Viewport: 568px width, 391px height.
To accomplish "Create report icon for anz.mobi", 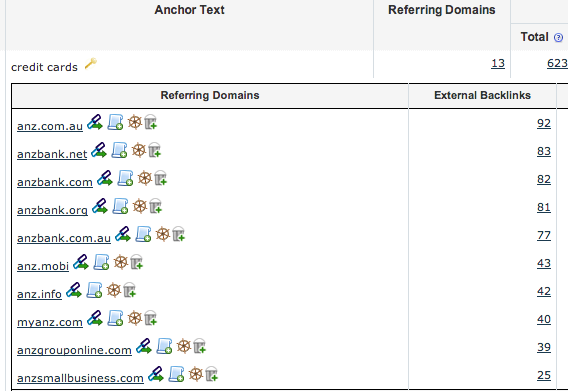I will tap(101, 262).
